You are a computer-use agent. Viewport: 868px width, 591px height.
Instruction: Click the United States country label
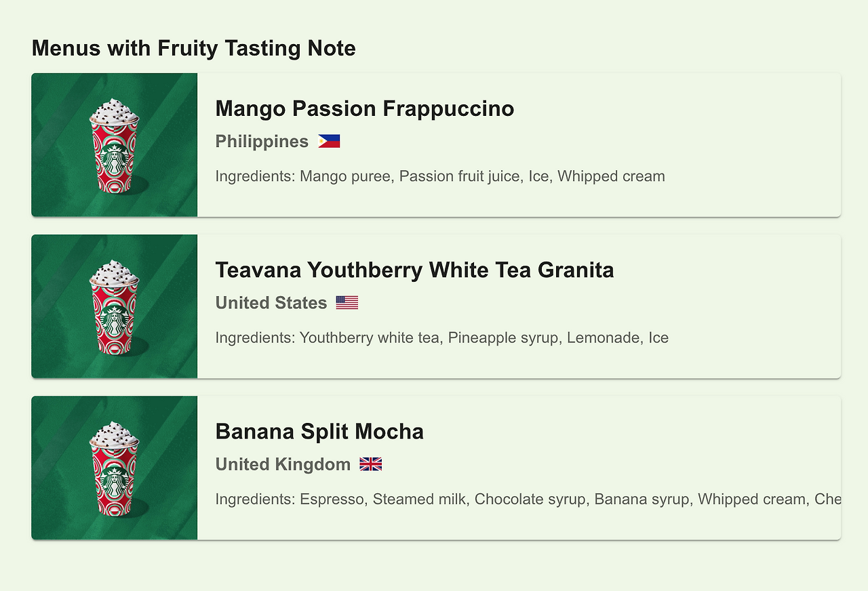[271, 302]
